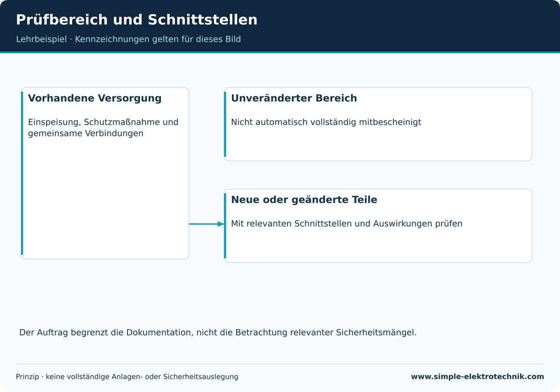The height and width of the screenshot is (392, 560).
Task: Select the "Neue oder geänderte Teile" heading
Action: pyautogui.click(x=304, y=200)
